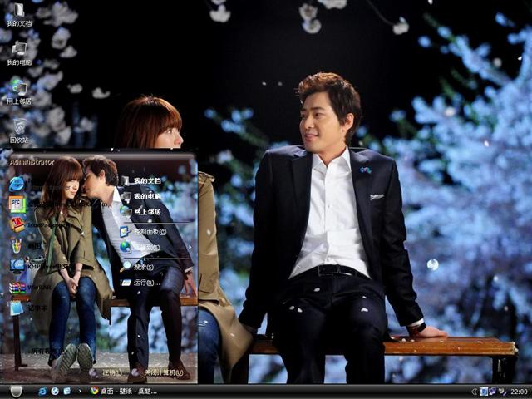Open the round globe browser quick launch icon
The width and height of the screenshot is (532, 399).
click(55, 392)
